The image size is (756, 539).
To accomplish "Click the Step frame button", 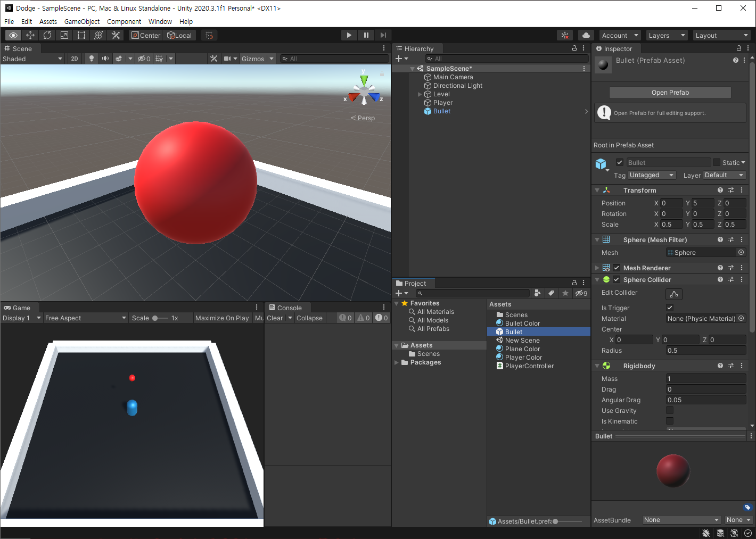I will (383, 35).
